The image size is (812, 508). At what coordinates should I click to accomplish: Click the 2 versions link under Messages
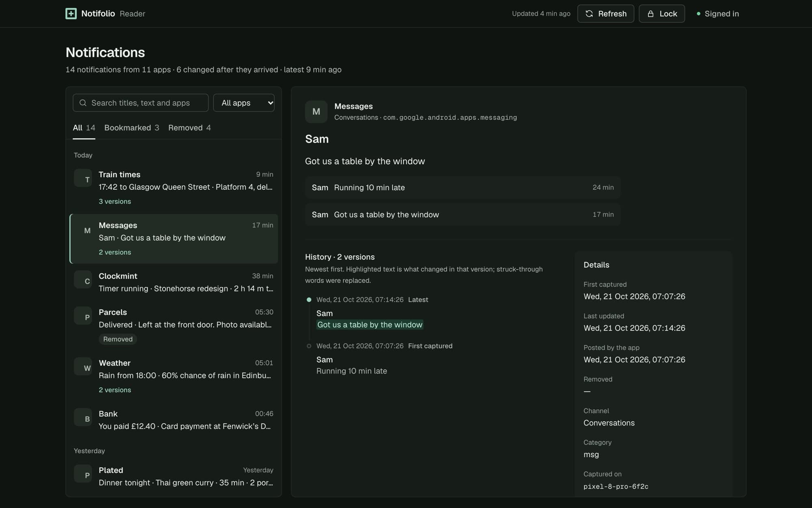(115, 252)
